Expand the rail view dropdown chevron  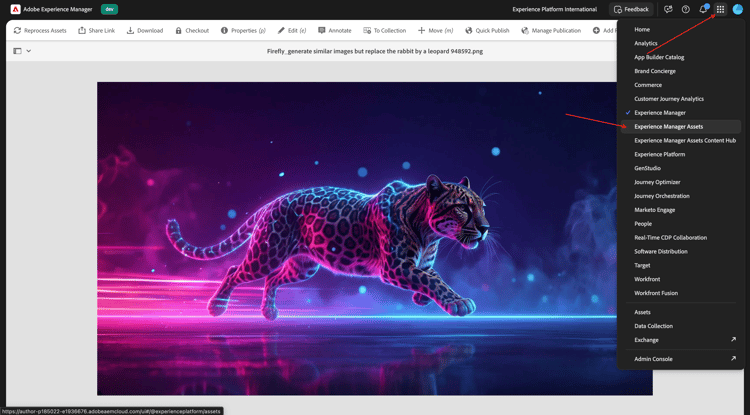coord(29,51)
